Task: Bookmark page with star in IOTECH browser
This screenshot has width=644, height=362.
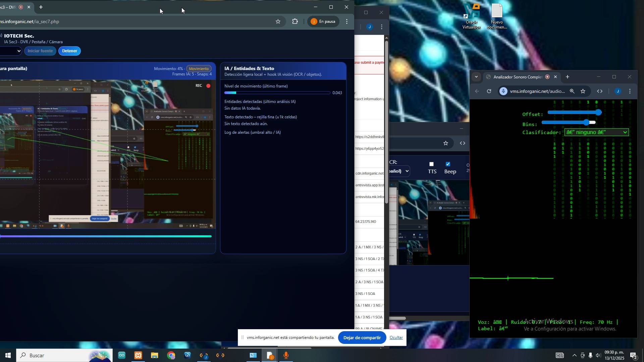Action: click(x=278, y=22)
